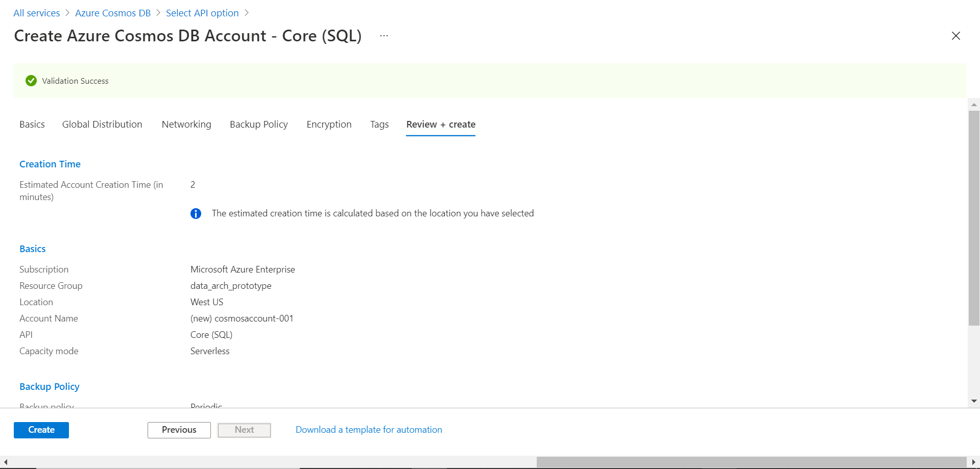This screenshot has height=469, width=980.
Task: Switch to the Basics tab
Action: tap(32, 125)
